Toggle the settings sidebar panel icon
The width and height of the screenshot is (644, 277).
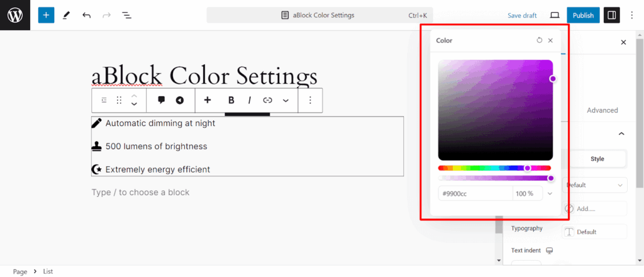click(611, 15)
